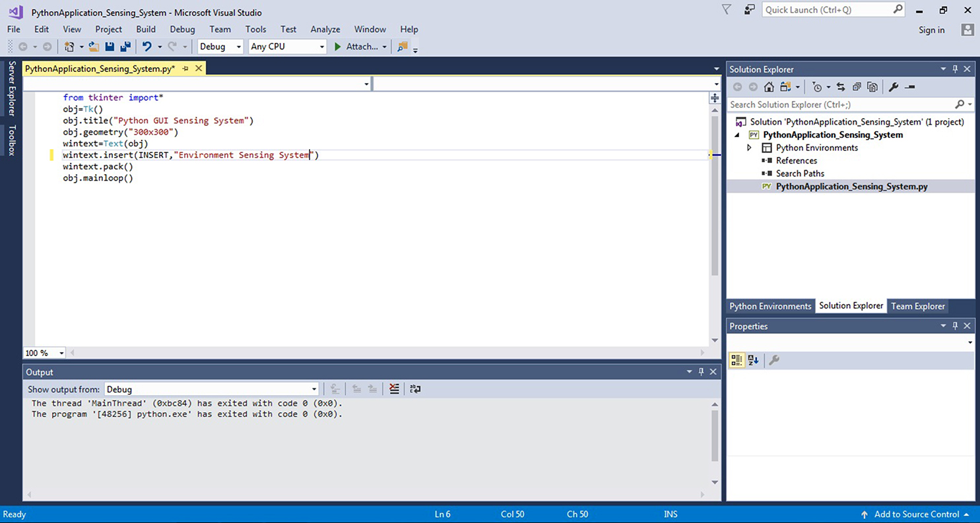Open the Debug configuration dropdown
This screenshot has height=523, width=980.
(220, 47)
